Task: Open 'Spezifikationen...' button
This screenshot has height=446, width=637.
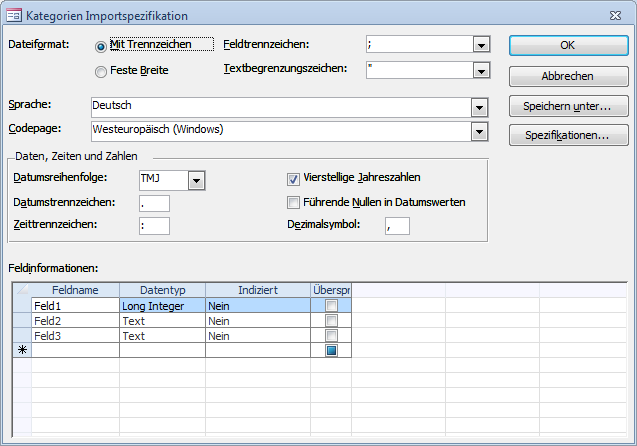Action: pos(567,135)
